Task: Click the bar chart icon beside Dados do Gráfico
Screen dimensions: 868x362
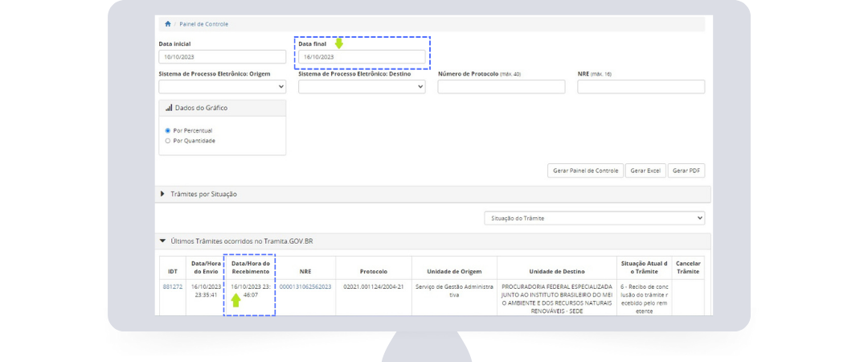Action: (x=169, y=108)
